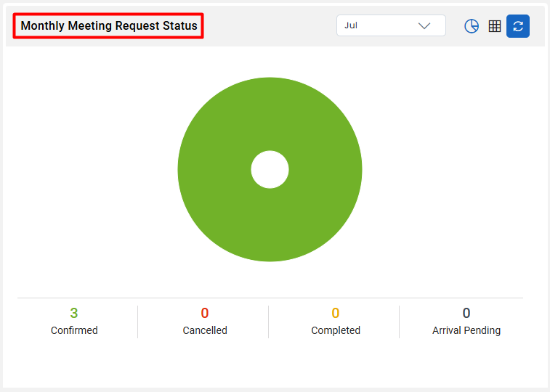550x392 pixels.
Task: Click the bottom edge of green donut ring
Action: pos(270,255)
